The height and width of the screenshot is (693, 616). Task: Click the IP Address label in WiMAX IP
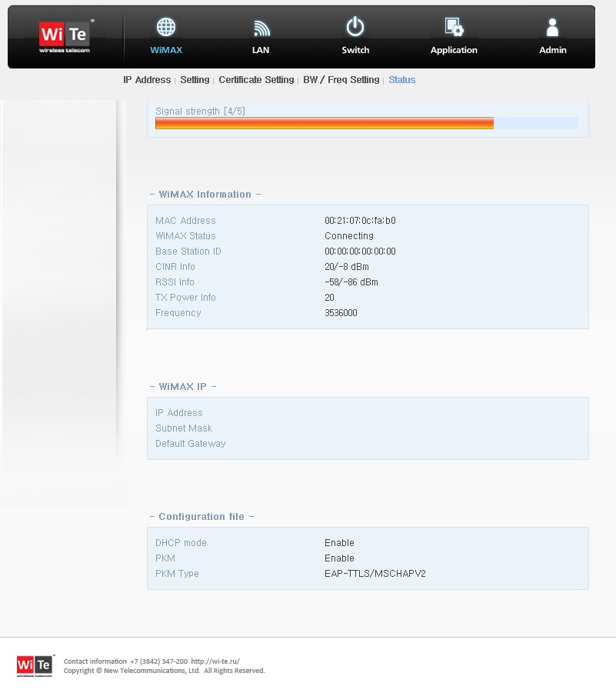pos(179,413)
